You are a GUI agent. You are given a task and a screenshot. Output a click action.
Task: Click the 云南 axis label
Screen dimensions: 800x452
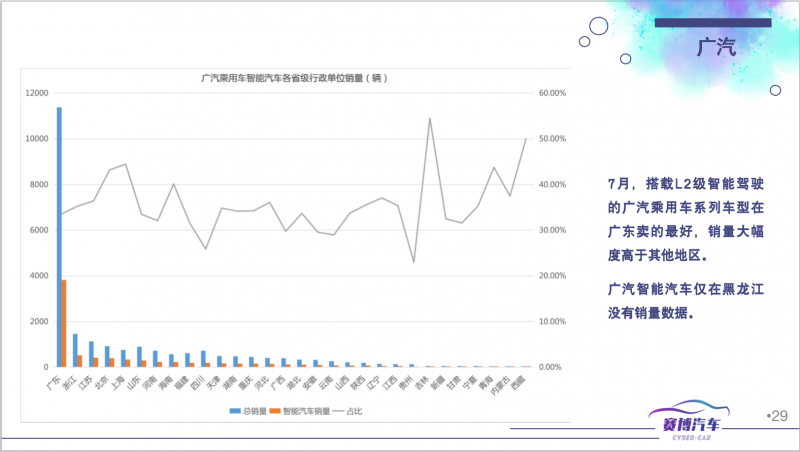tap(326, 383)
